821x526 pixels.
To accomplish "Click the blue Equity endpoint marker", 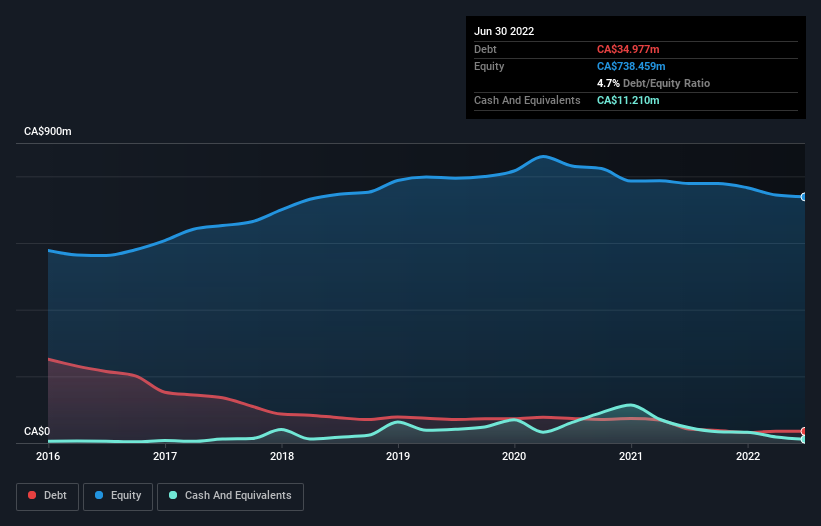I will 804,197.
